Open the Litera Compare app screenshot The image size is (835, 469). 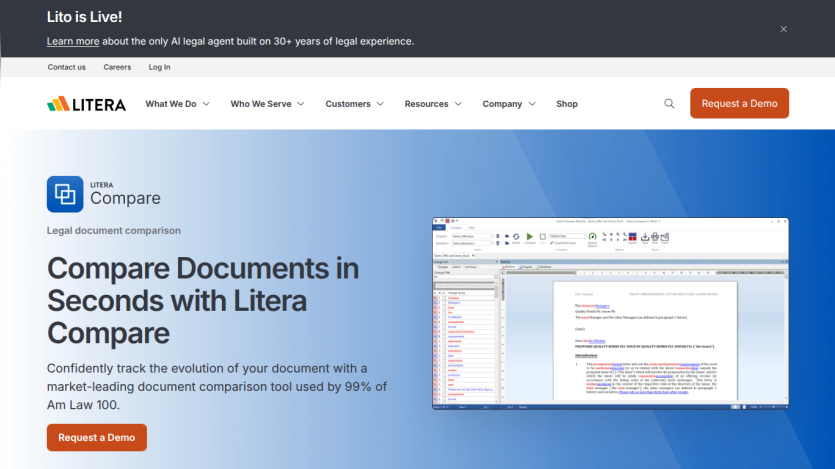tap(610, 314)
